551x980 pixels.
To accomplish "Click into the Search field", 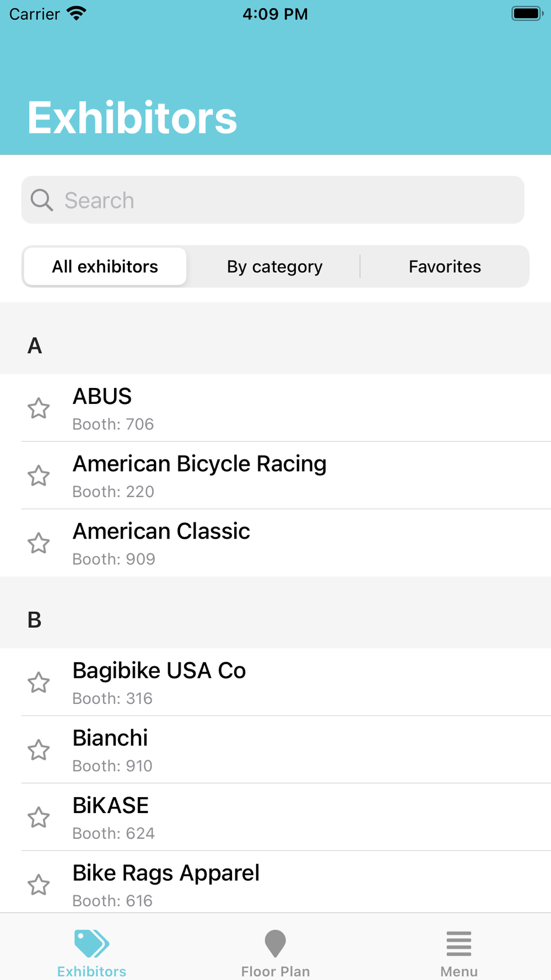I will [287, 200].
